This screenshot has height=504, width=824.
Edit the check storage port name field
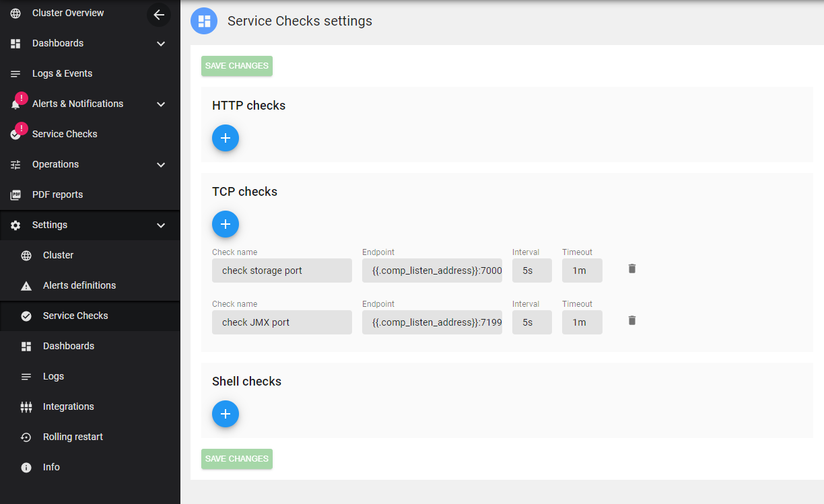pos(281,271)
